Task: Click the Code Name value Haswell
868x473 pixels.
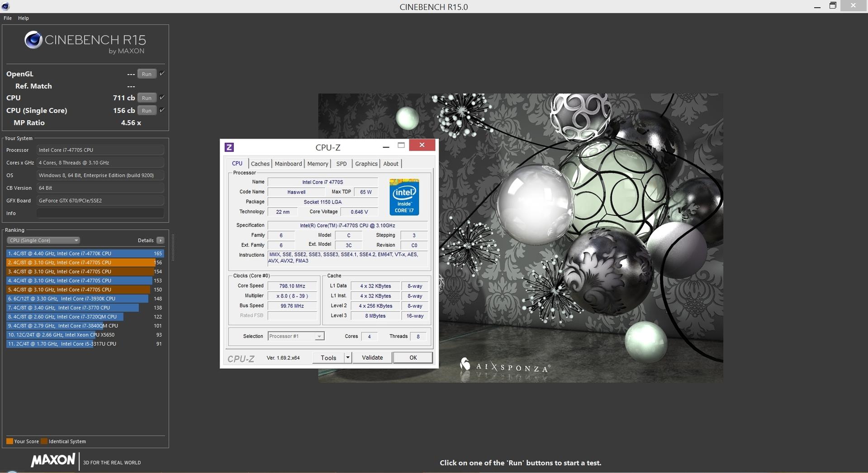Action: point(296,192)
